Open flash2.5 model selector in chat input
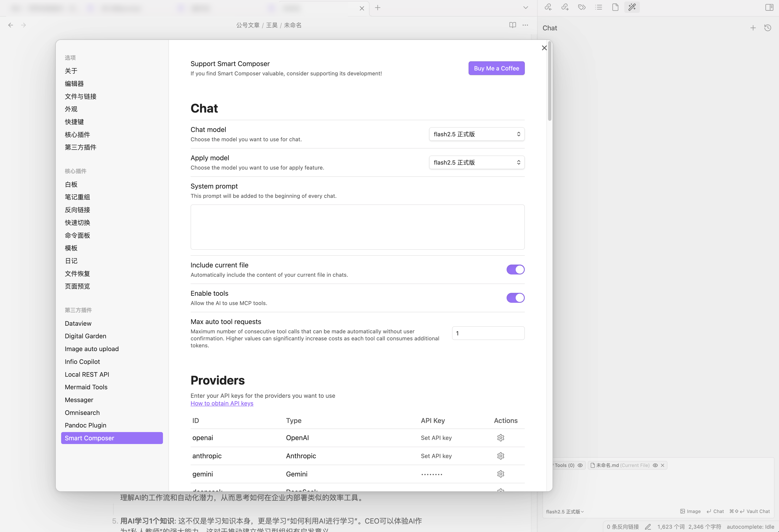The height and width of the screenshot is (532, 779). tap(565, 512)
